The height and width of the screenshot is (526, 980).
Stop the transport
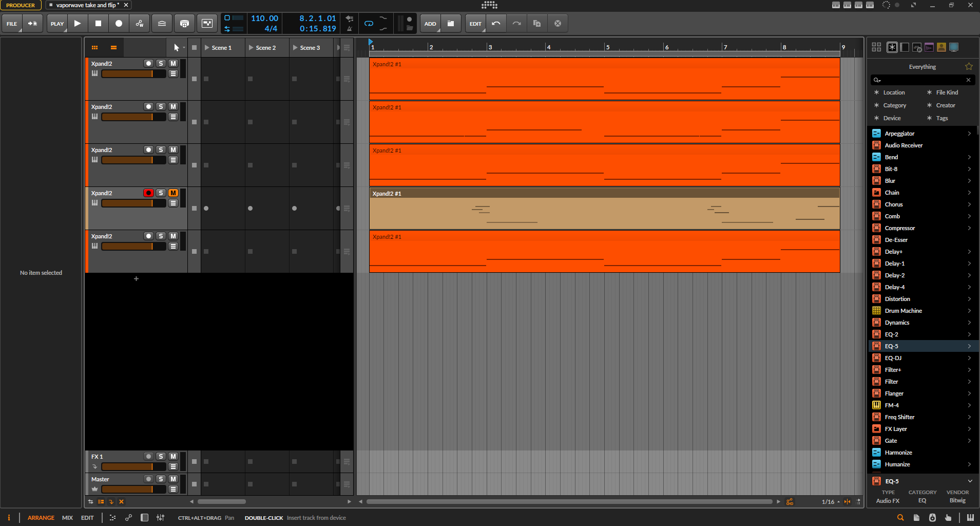point(98,24)
